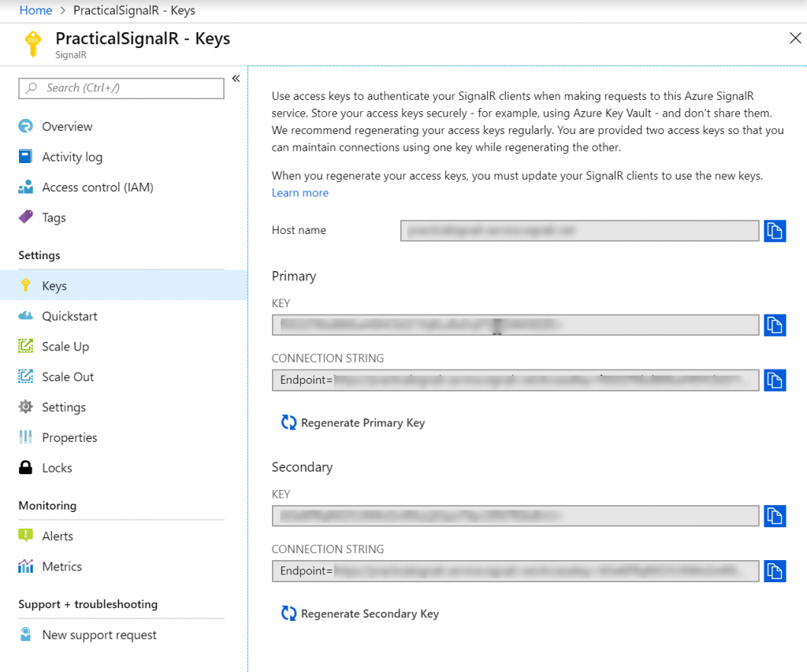Click the search magnifier icon
The width and height of the screenshot is (807, 672).
32,88
